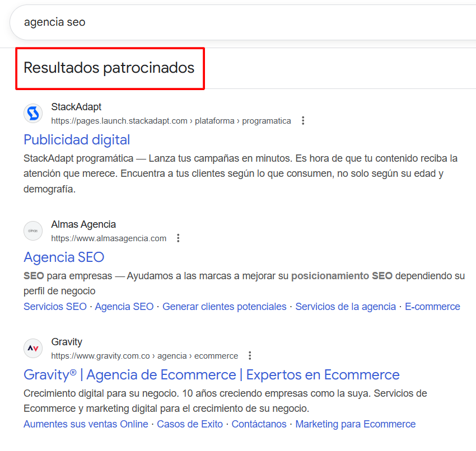Click the 'Contáctanos' sitelink

259,424
